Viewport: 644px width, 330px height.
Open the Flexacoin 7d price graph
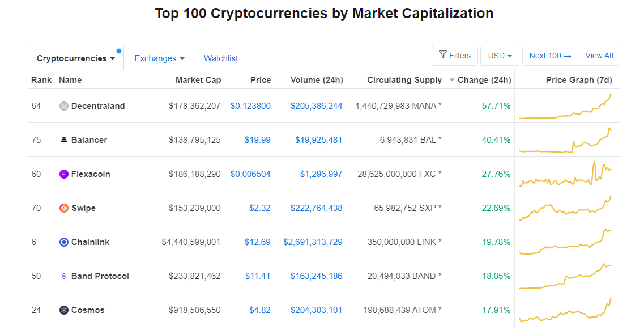tap(565, 174)
